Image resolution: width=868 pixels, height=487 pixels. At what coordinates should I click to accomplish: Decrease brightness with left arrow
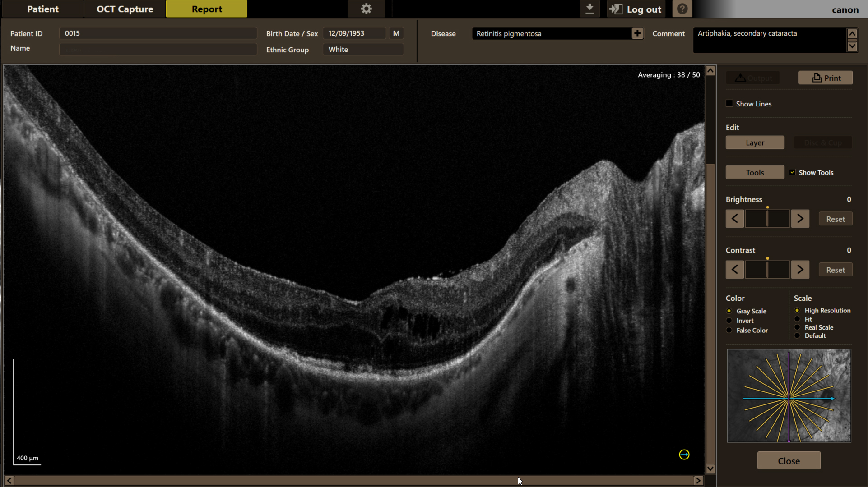click(x=734, y=219)
